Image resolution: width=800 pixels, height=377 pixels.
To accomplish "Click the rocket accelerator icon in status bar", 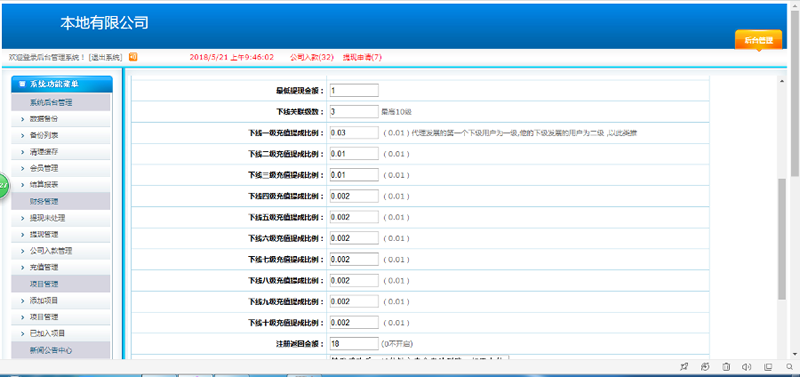I will [x=685, y=366].
